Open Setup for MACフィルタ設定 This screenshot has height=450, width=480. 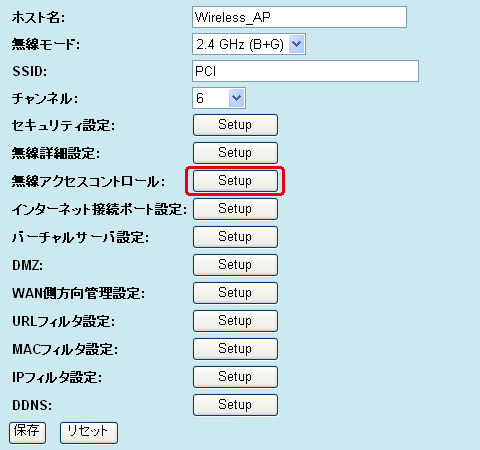click(x=235, y=349)
